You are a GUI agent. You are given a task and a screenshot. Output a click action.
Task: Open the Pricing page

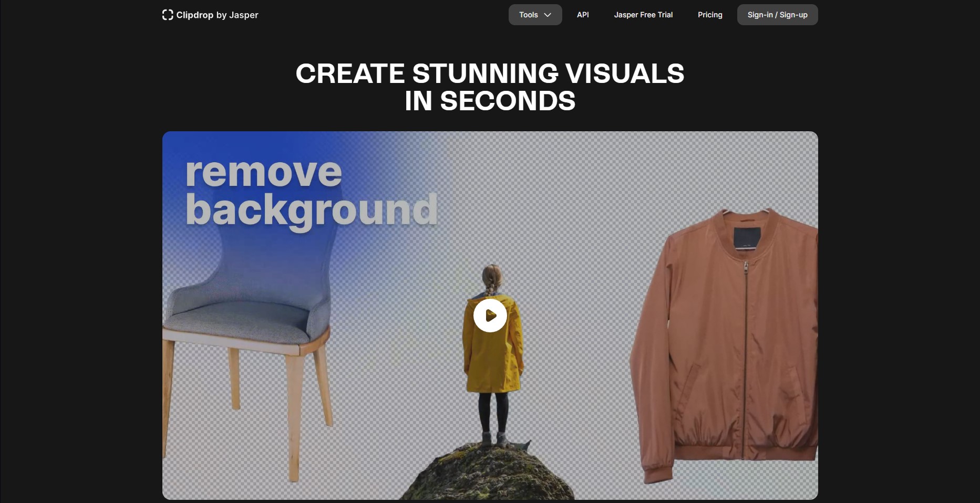coord(710,15)
